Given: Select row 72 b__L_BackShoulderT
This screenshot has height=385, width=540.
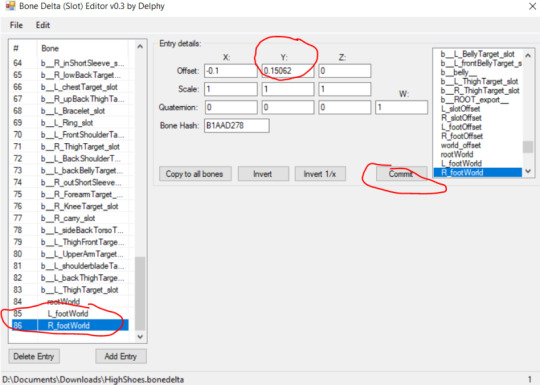Looking at the screenshot, I should pos(70,159).
